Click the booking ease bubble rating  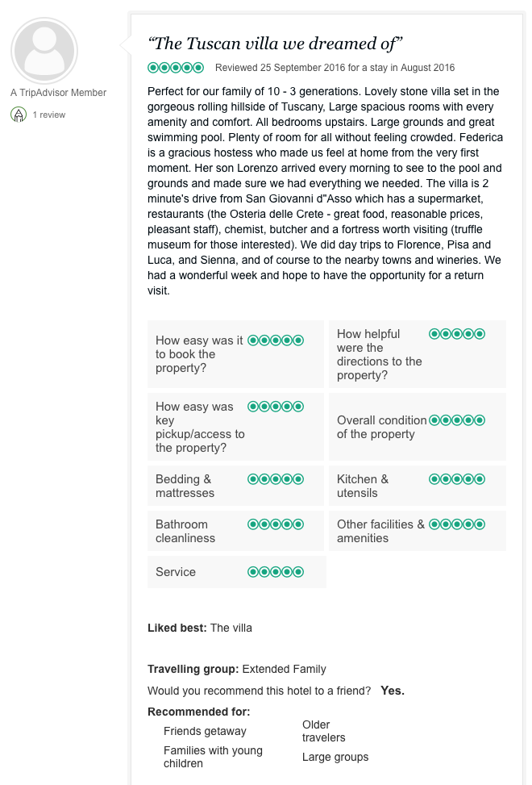[276, 340]
